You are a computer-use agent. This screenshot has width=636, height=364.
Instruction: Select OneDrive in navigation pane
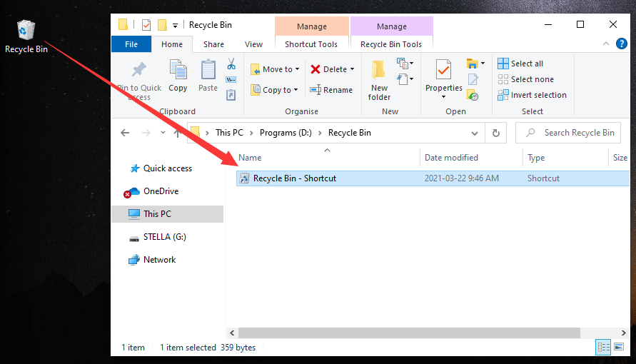point(161,191)
